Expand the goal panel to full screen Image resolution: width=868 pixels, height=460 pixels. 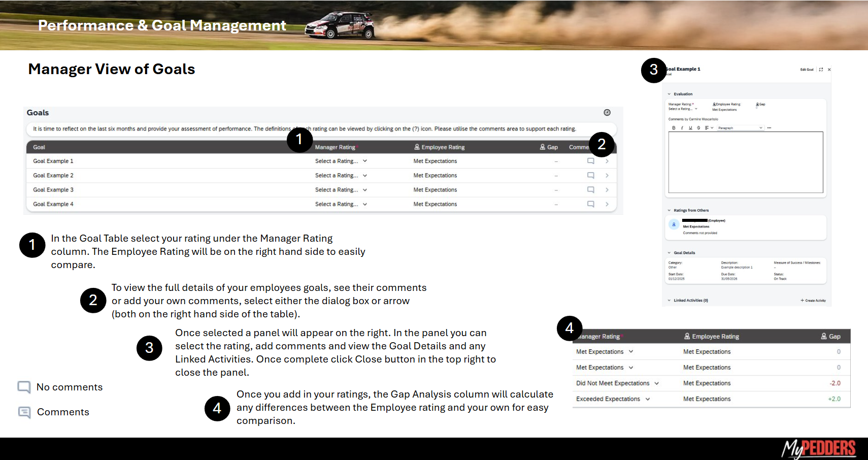[x=821, y=70]
